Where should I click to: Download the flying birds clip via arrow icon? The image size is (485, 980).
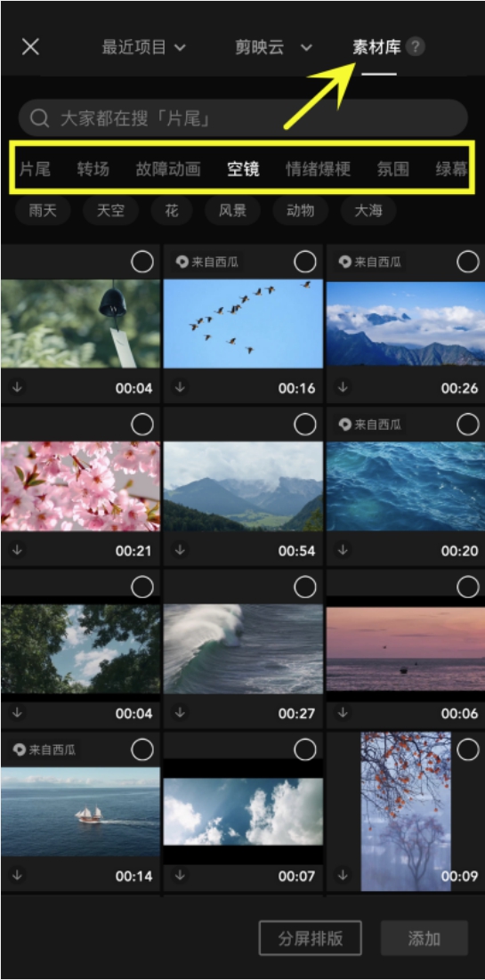pos(180,387)
